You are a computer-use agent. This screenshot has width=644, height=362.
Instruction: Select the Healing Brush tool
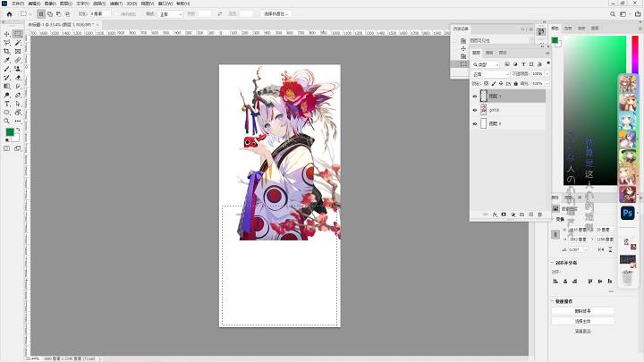18,61
